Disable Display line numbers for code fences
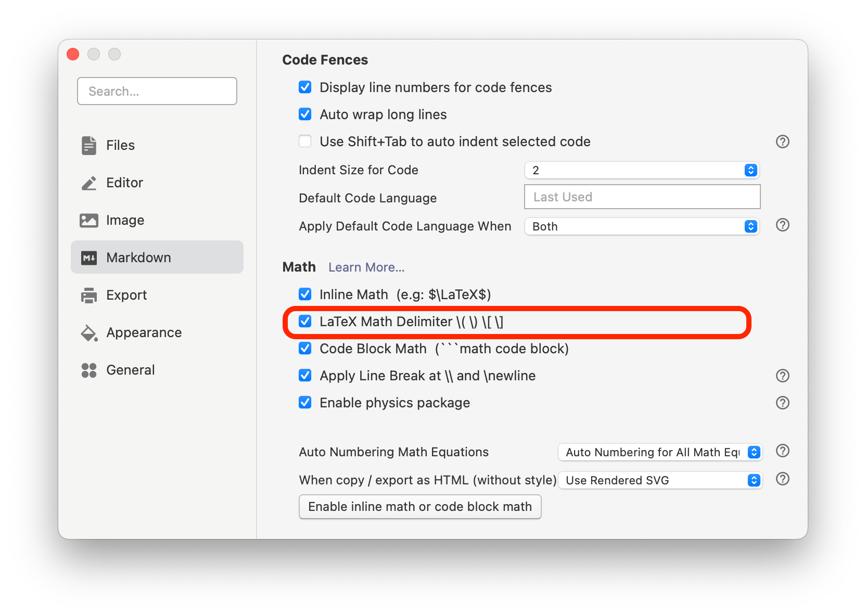 click(305, 87)
